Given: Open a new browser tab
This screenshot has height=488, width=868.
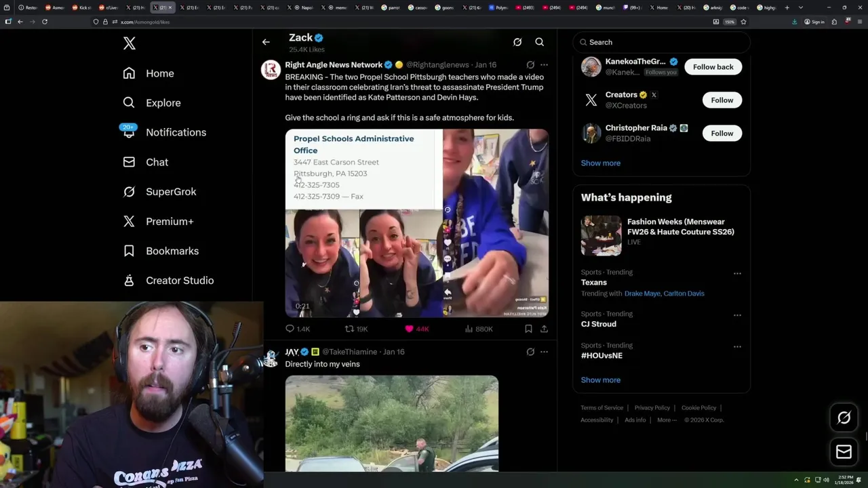Looking at the screenshot, I should (x=787, y=7).
